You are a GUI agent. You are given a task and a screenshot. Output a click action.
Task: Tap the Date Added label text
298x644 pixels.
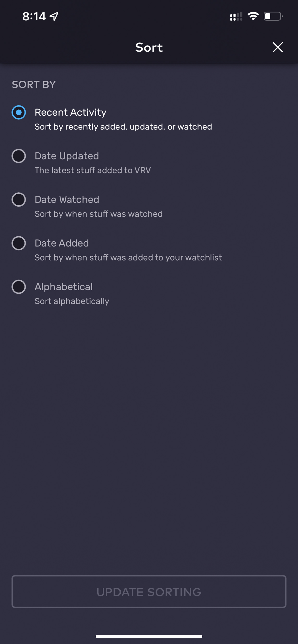(62, 243)
